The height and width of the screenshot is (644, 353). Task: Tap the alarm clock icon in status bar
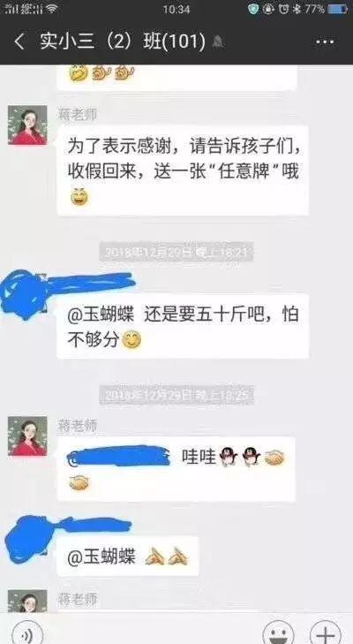click(x=284, y=9)
